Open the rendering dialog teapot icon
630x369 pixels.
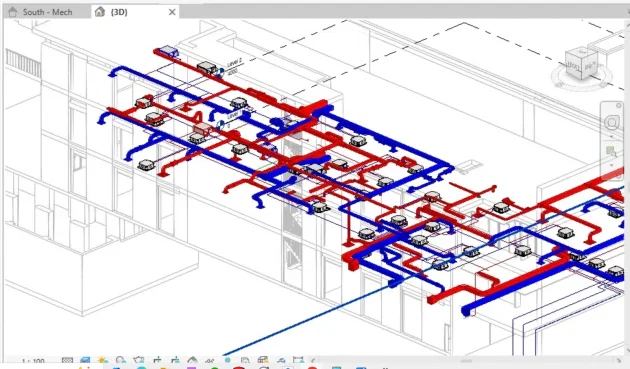[139, 360]
